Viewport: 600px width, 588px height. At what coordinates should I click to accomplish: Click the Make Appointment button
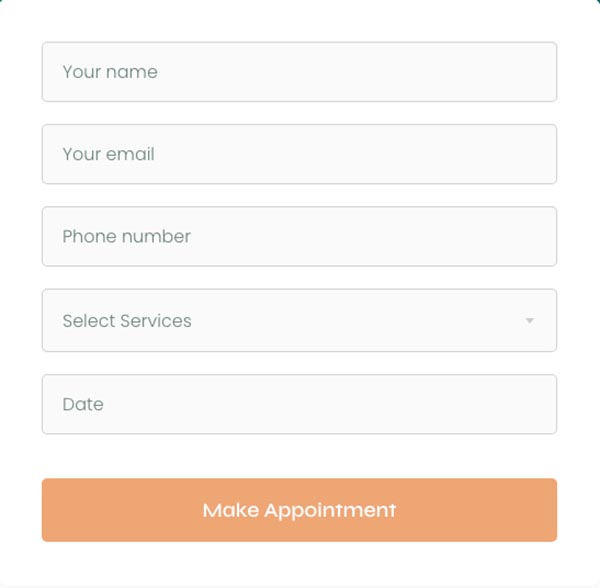pyautogui.click(x=299, y=510)
